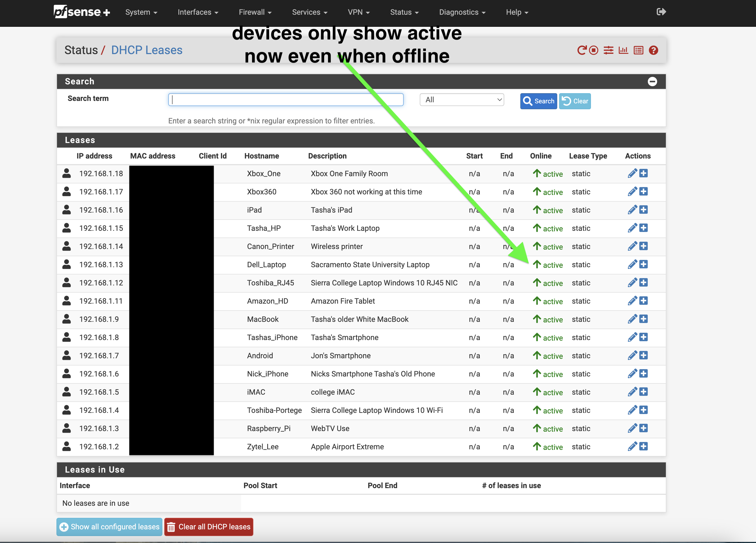Viewport: 756px width, 543px height.
Task: Open the All filter dropdown
Action: coord(462,100)
